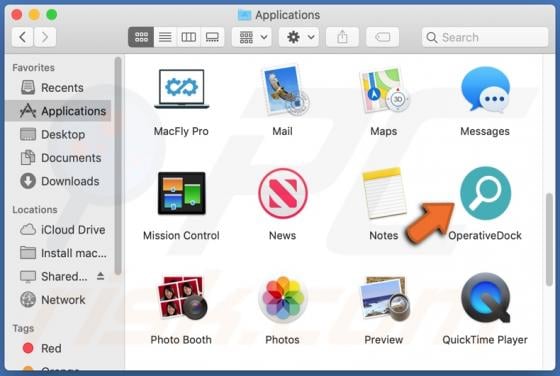Click the "Locations" section header
This screenshot has height=376, width=560.
pyautogui.click(x=35, y=210)
